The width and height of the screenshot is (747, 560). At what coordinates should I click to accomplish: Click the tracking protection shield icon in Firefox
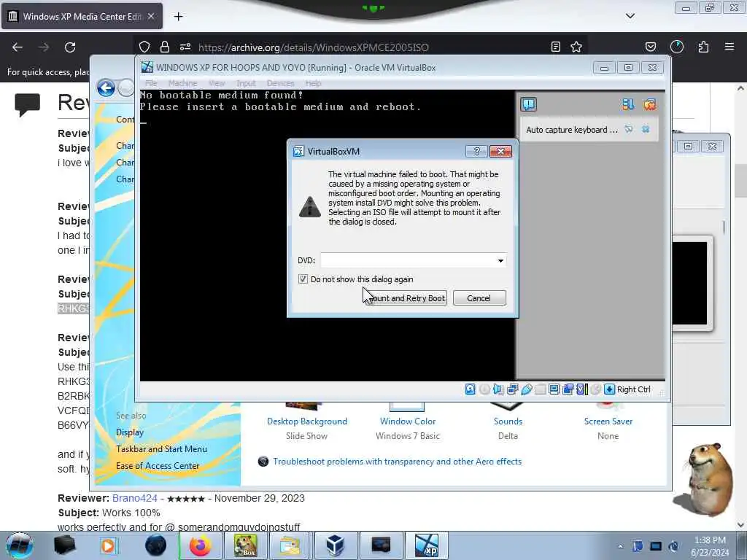pos(144,47)
